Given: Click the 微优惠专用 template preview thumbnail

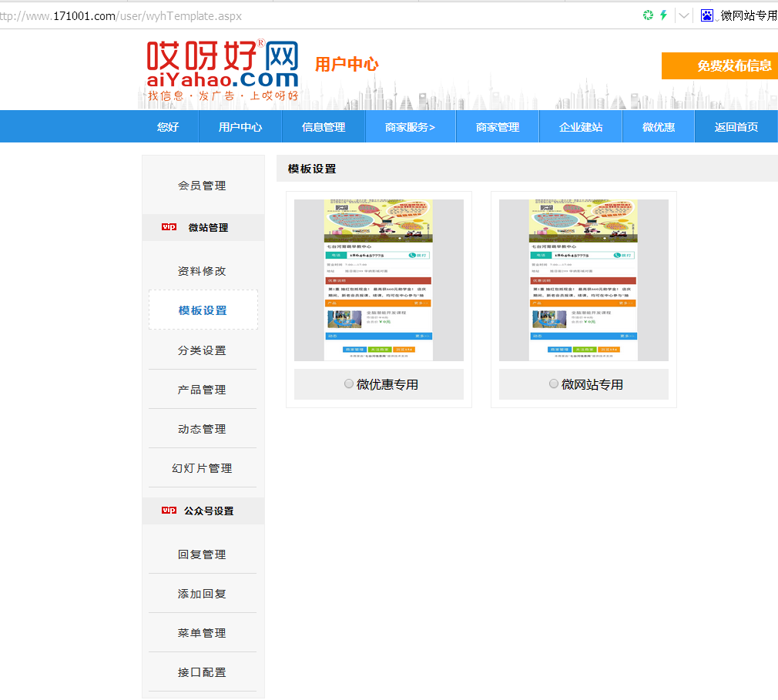Looking at the screenshot, I should [378, 280].
